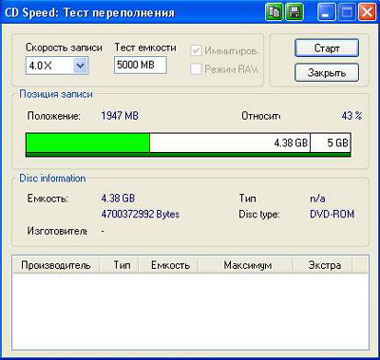Click the Положение label

[54, 116]
